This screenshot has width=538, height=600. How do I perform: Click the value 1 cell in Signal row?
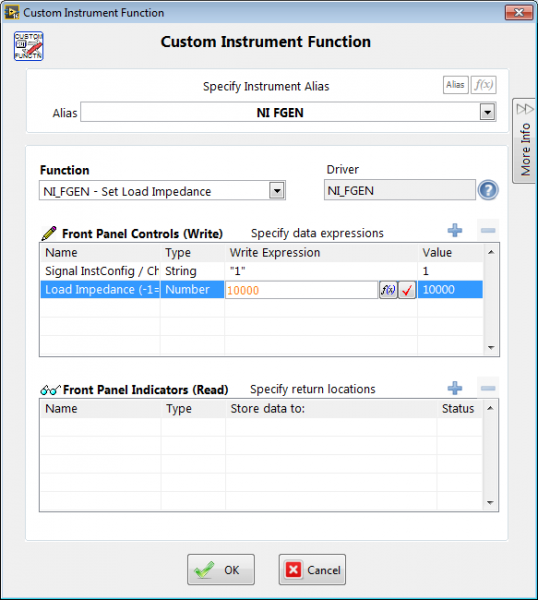point(450,271)
